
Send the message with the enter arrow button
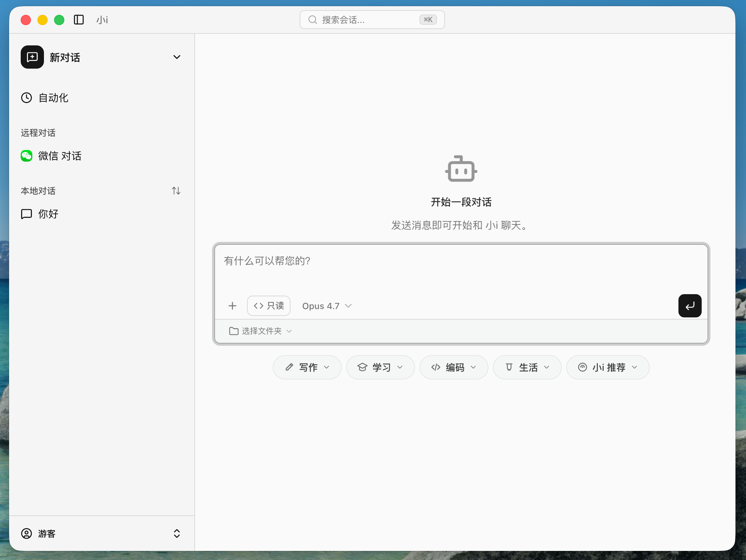click(690, 306)
